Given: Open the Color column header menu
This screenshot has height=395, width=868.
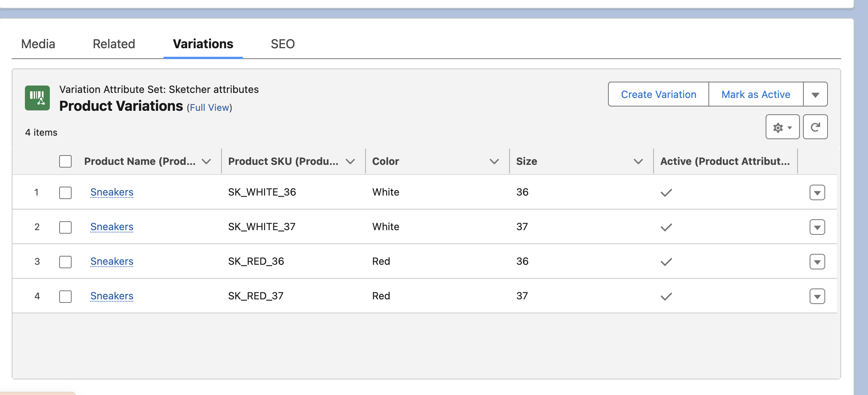Looking at the screenshot, I should click(x=494, y=161).
